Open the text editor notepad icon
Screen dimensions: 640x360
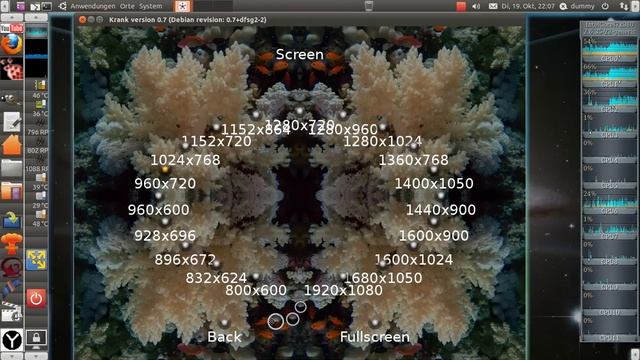click(x=12, y=121)
